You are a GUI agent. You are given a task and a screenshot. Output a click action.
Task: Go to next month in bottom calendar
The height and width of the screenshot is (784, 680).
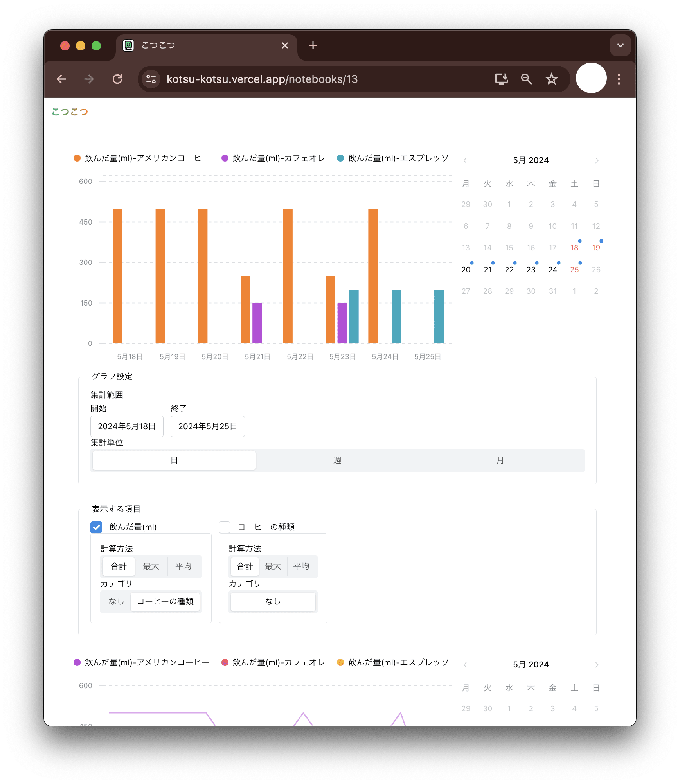tap(596, 665)
